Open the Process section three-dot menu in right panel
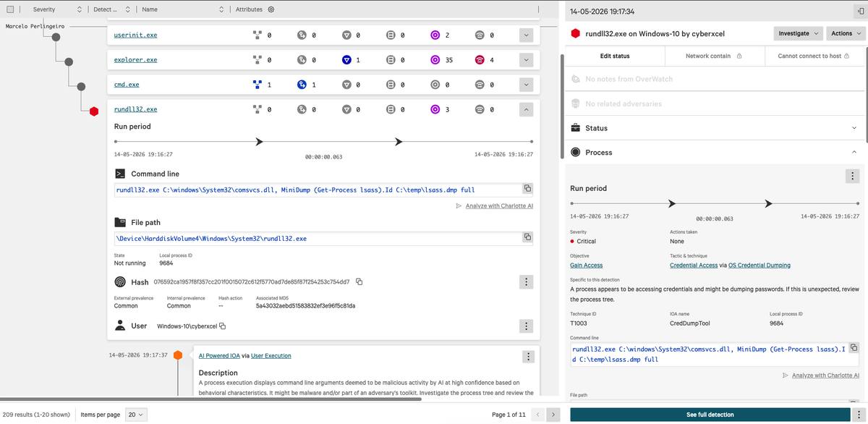This screenshot has height=424, width=868. point(853,176)
